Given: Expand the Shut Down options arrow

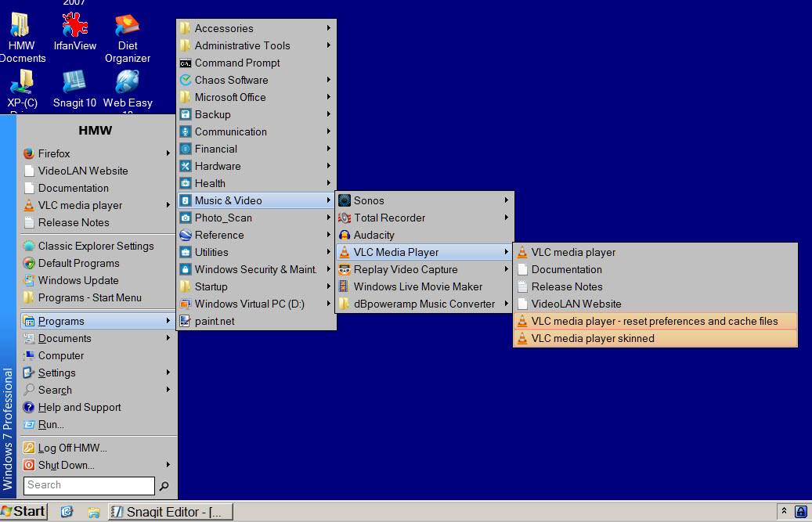Looking at the screenshot, I should pyautogui.click(x=167, y=465).
